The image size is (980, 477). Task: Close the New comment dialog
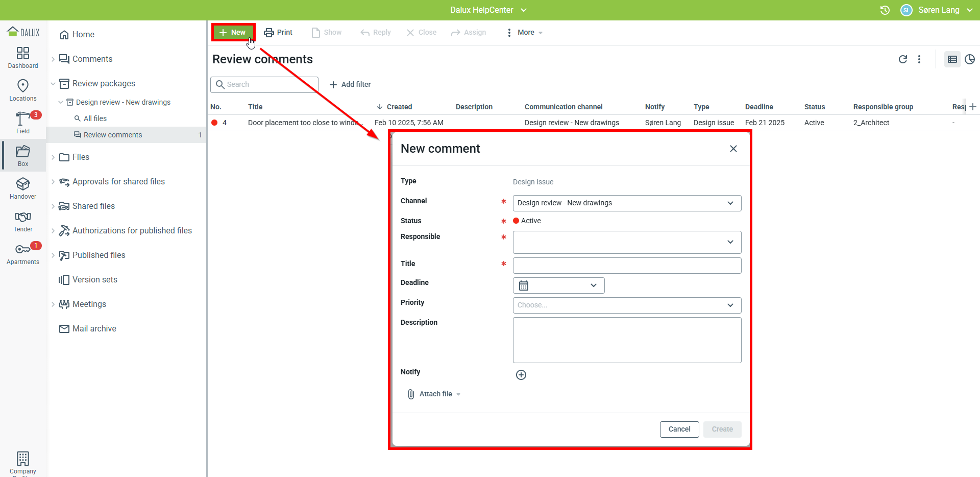[733, 149]
